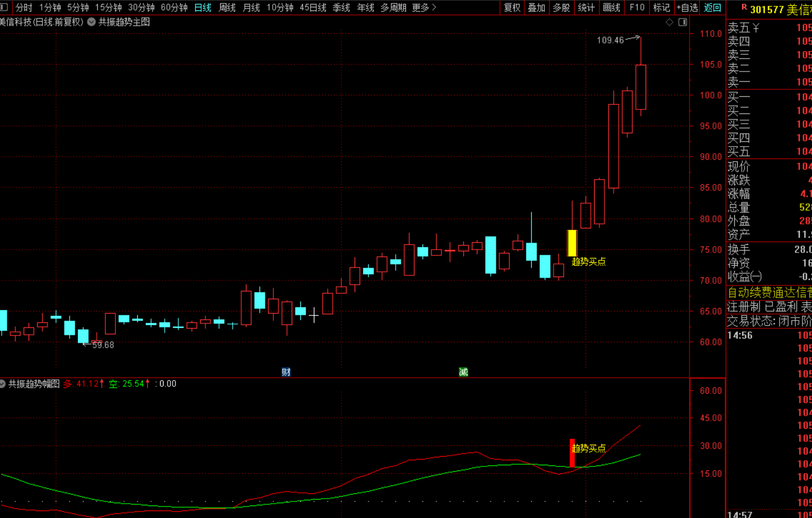Click the green 减 marker on timeline
812x518 pixels.
pyautogui.click(x=463, y=372)
